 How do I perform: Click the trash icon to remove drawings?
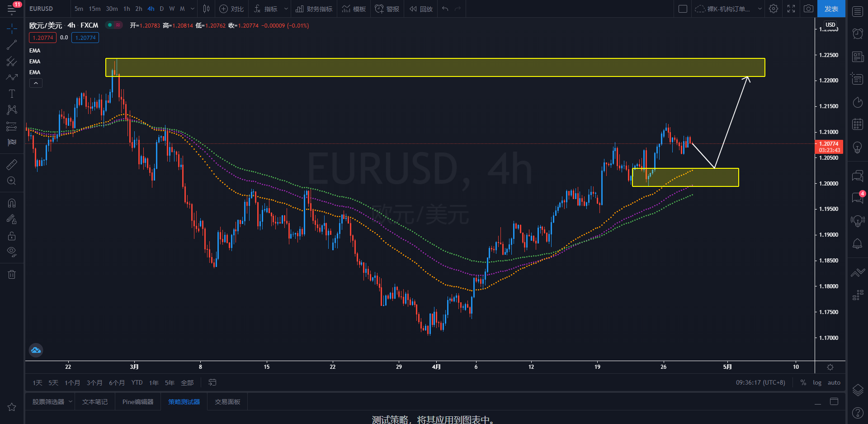(12, 274)
